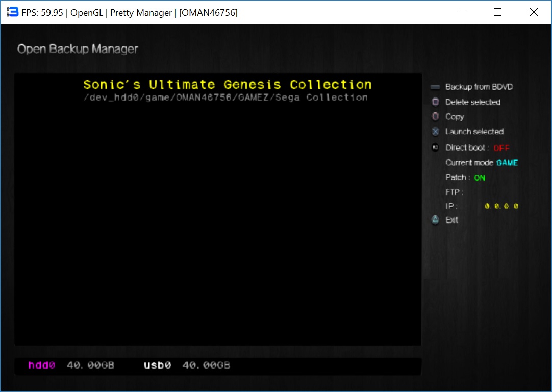Click the usb0 drive label
Screen dimensions: 552x392
(157, 365)
